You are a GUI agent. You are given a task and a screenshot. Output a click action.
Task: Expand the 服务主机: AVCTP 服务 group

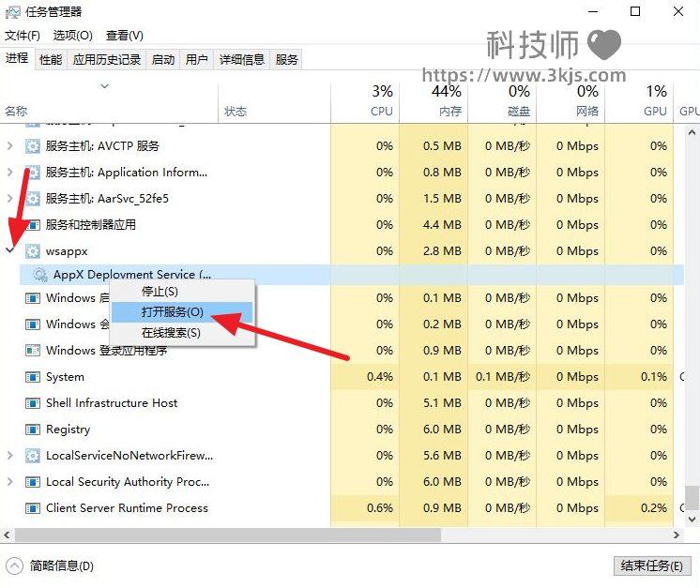pyautogui.click(x=9, y=146)
